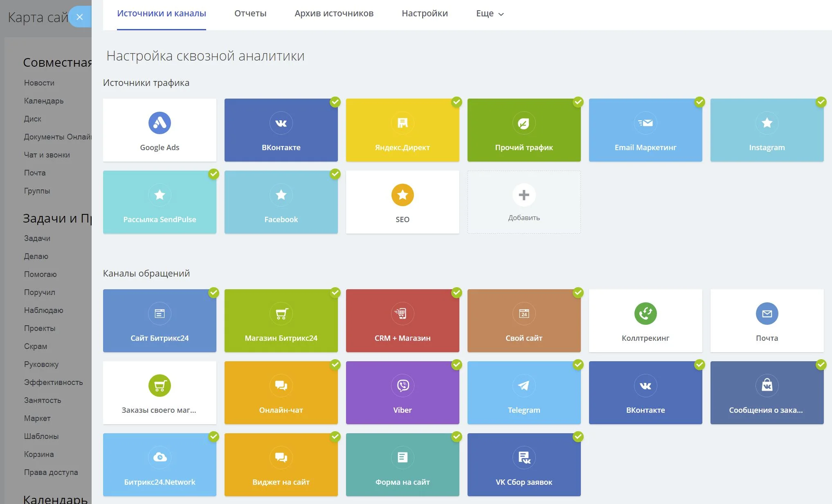This screenshot has height=504, width=832.
Task: Click the Заказы своего маг... tile label
Action: click(x=159, y=410)
